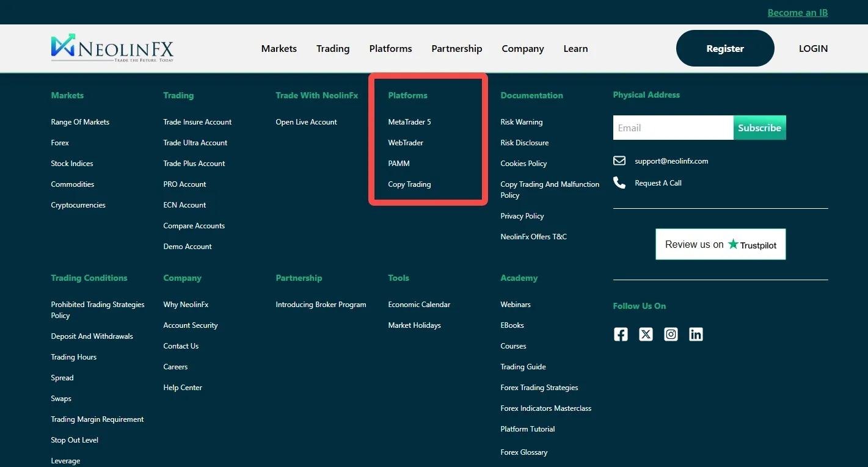Open Introducing Broker Program link
Viewport: 868px width, 467px height.
pyautogui.click(x=321, y=305)
